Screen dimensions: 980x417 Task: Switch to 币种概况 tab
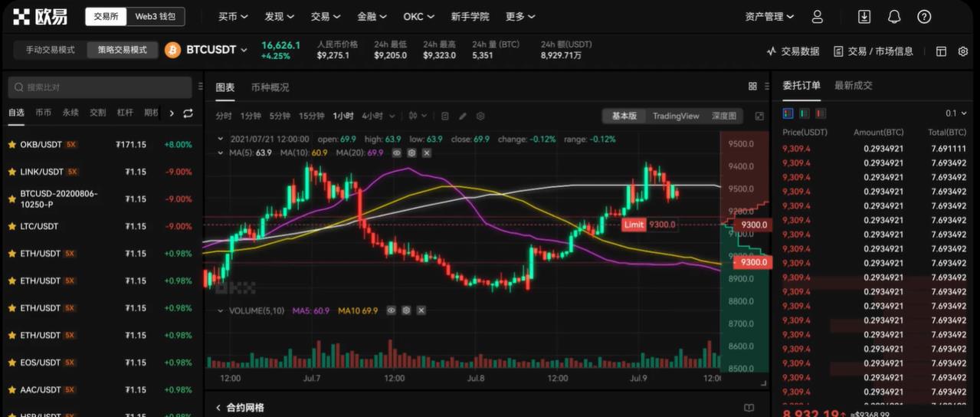click(x=270, y=87)
